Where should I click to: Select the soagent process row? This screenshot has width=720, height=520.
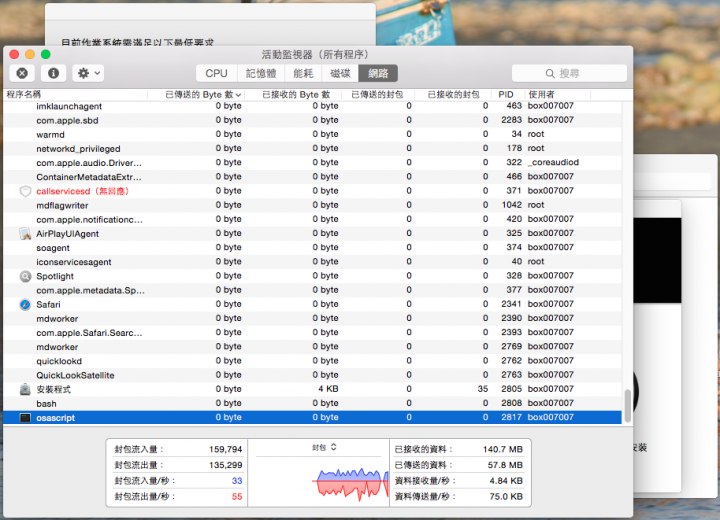312,248
